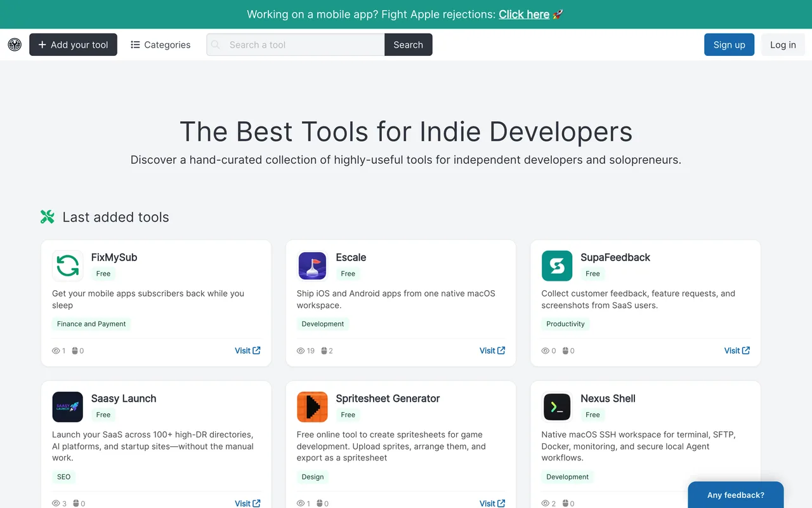812x508 pixels.
Task: Click the Free badge on Escale
Action: [x=348, y=274]
